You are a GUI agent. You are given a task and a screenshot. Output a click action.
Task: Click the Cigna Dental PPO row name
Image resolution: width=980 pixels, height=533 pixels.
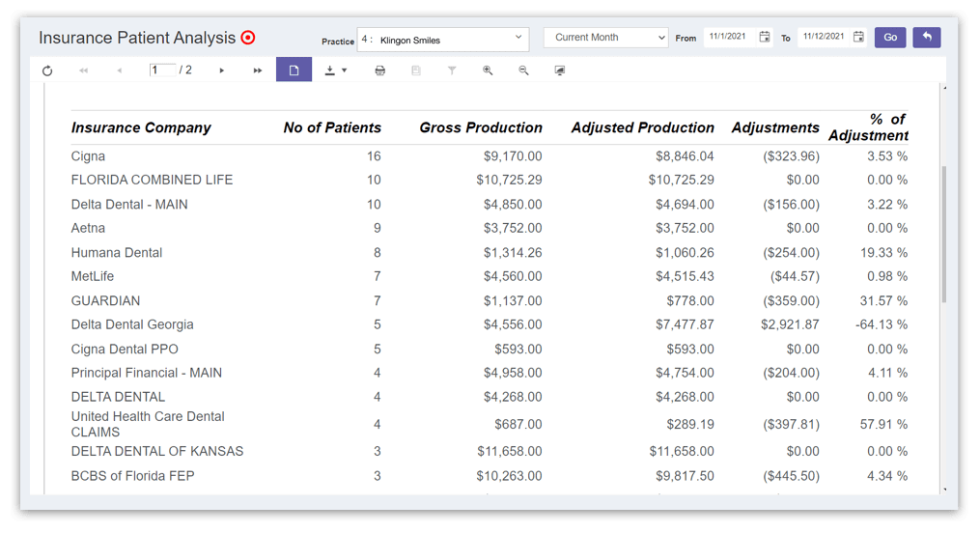[125, 349]
